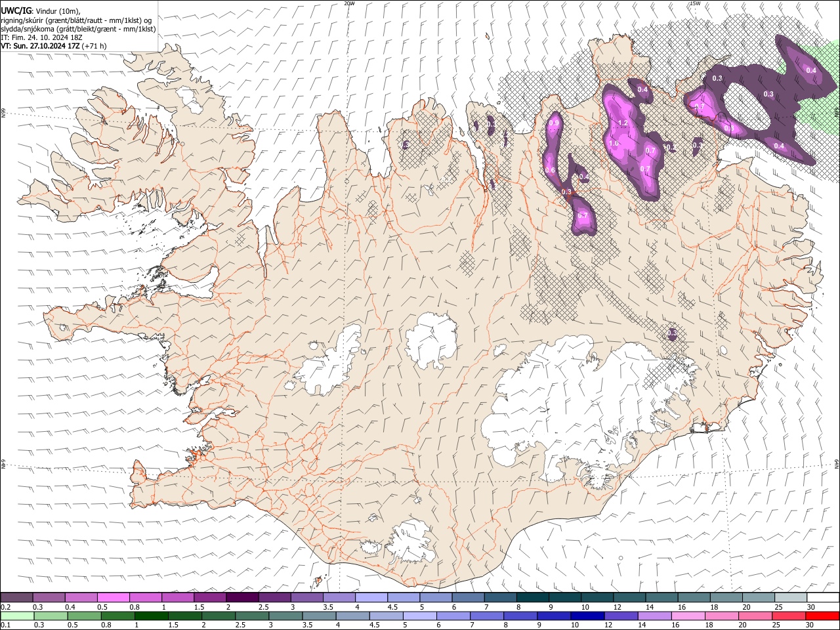Click the '1.0' snowfall value on the map
The width and height of the screenshot is (840, 630).
[x=614, y=143]
